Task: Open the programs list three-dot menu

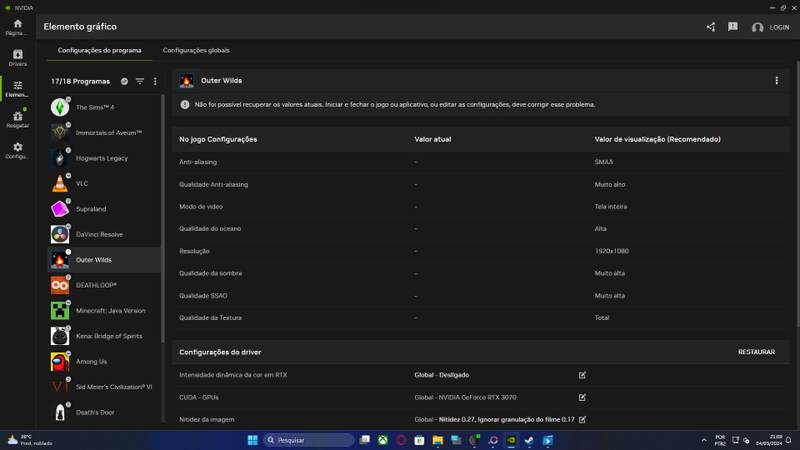Action: [155, 81]
